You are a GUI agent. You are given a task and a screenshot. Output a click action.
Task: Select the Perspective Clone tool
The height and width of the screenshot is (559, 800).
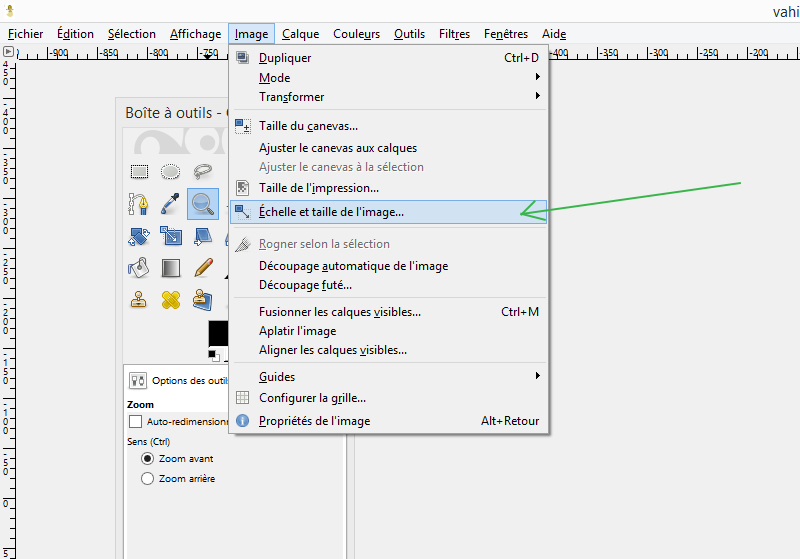pos(203,300)
